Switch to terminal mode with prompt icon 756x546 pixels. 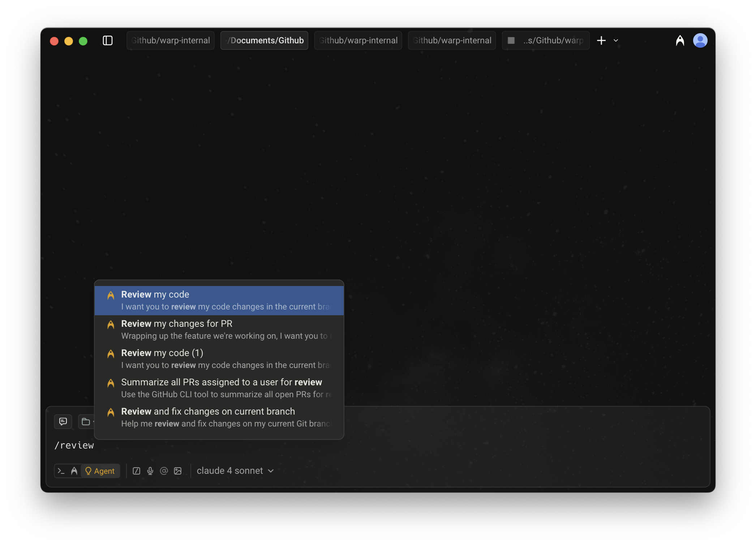61,471
